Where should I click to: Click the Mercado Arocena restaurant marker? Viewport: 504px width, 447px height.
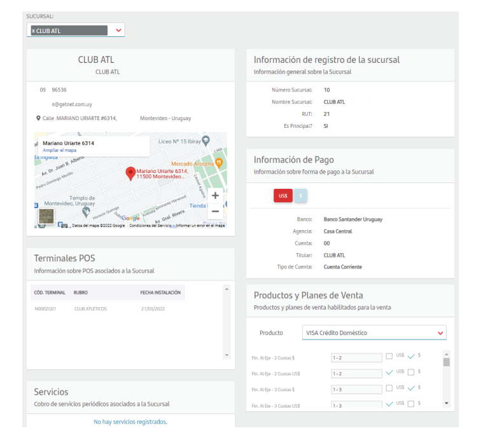pos(218,163)
